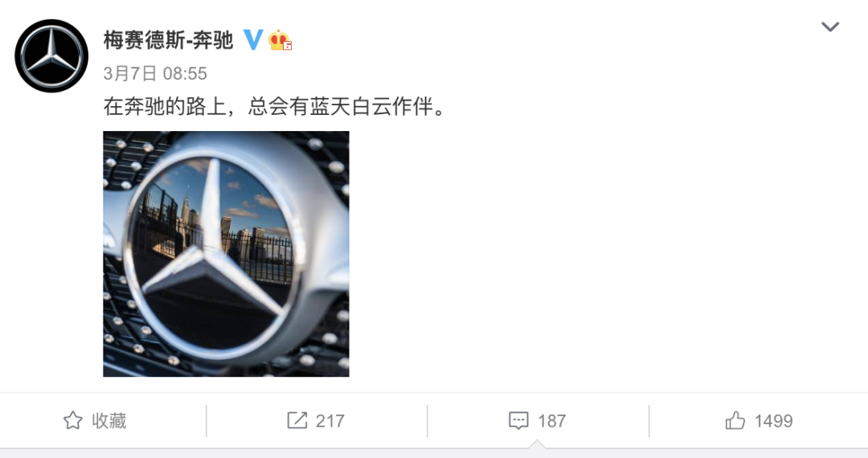
Task: Click the comment bubble icon
Action: click(518, 421)
